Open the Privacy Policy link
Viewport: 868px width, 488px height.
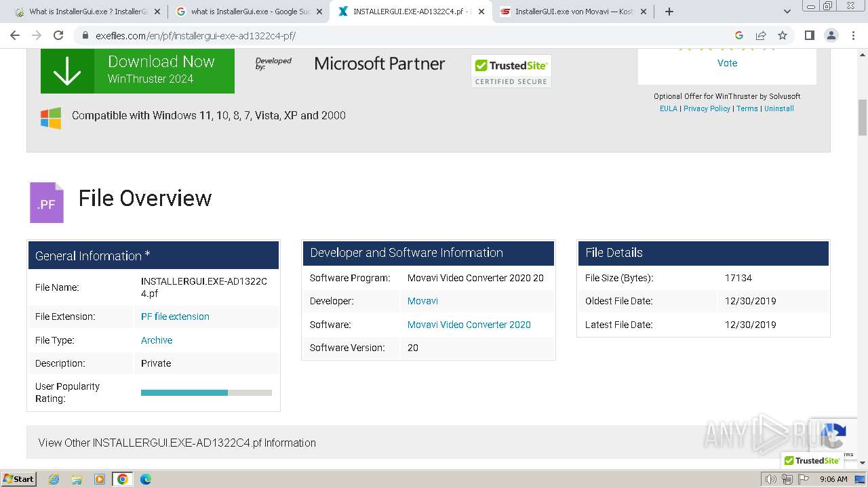tap(707, 108)
